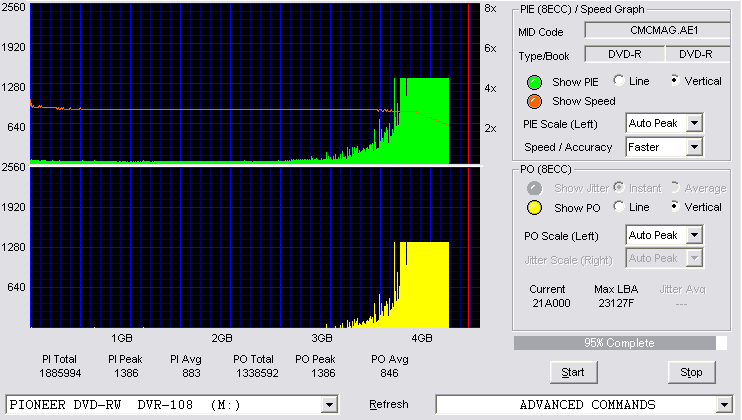Open the ADVANCED COMMANDS dropdown

point(724,405)
